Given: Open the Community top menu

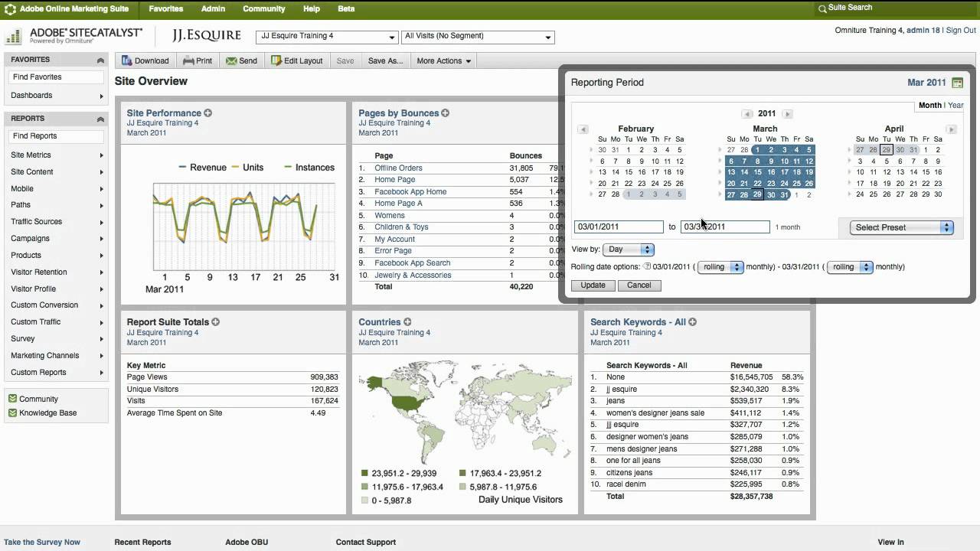Looking at the screenshot, I should pos(263,9).
